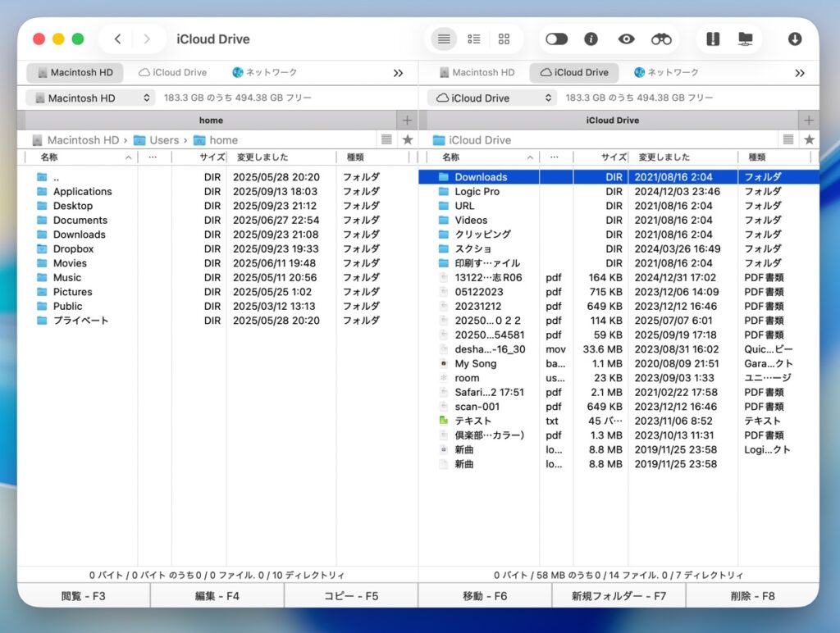
Task: Toggle the hidden files switch
Action: pyautogui.click(x=556, y=39)
